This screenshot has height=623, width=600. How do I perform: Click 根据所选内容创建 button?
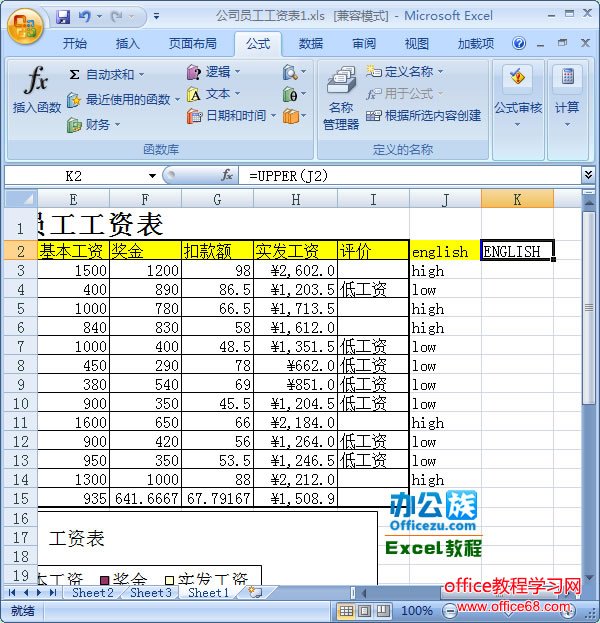[424, 116]
